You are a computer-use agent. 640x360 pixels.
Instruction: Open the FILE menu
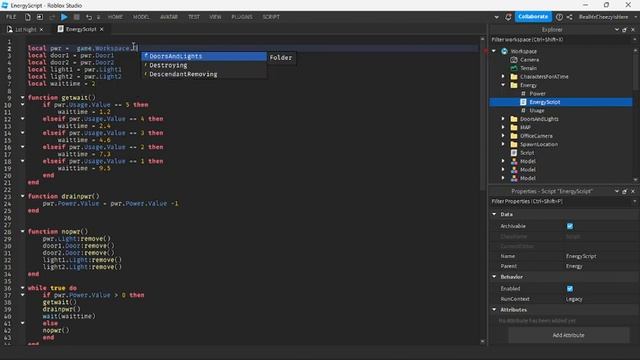[x=11, y=17]
